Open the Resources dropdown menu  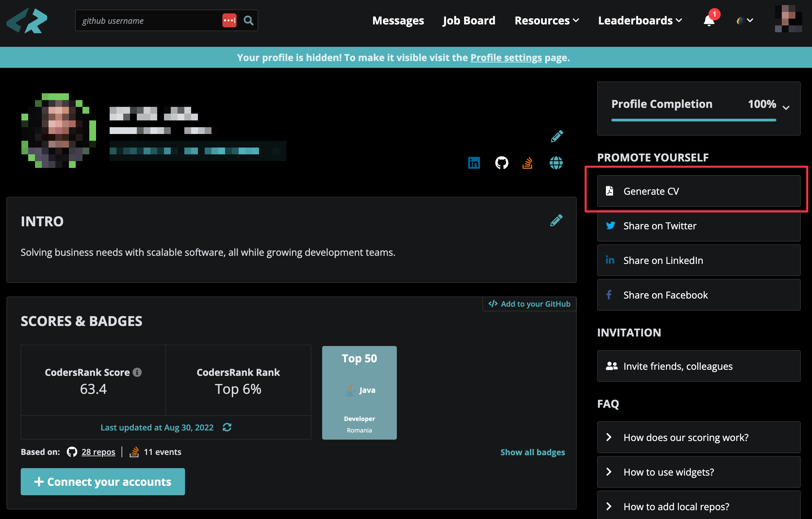(x=547, y=20)
